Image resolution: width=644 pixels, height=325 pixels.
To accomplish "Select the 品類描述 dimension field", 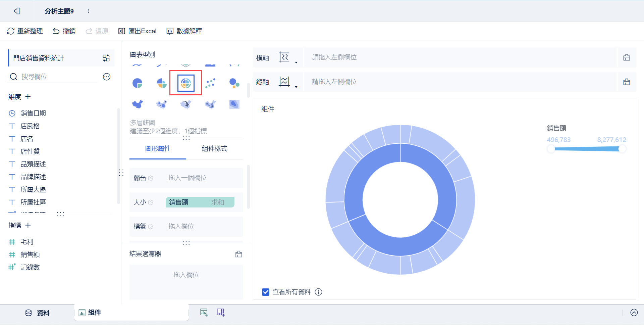I will 33,164.
